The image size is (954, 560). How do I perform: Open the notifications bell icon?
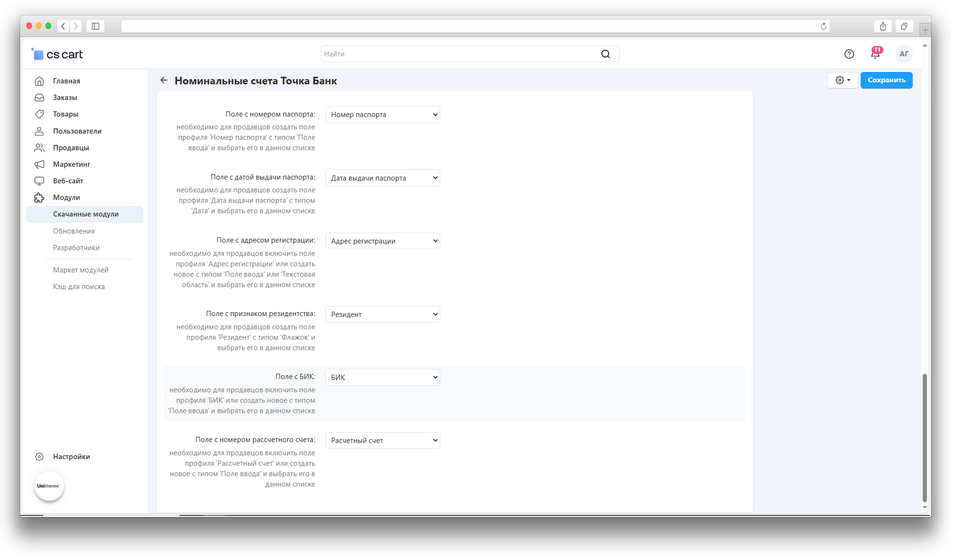coord(875,54)
